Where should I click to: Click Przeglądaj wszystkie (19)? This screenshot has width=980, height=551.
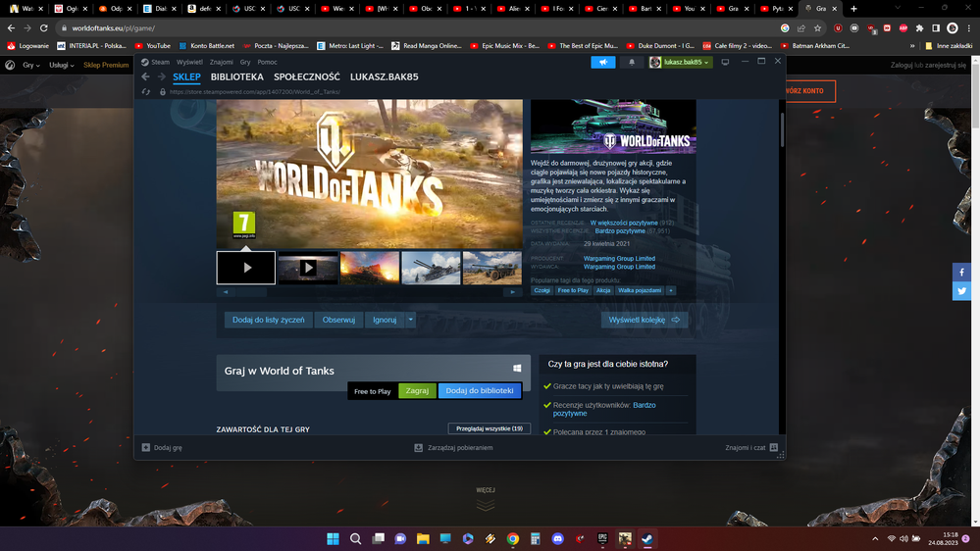[490, 428]
